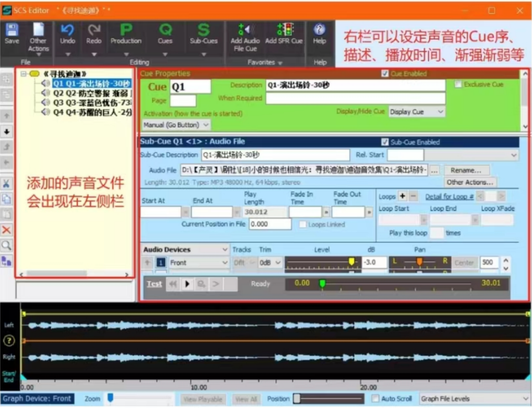532x408 pixels.
Task: Enable the Auto Scroll checkbox
Action: pyautogui.click(x=375, y=399)
